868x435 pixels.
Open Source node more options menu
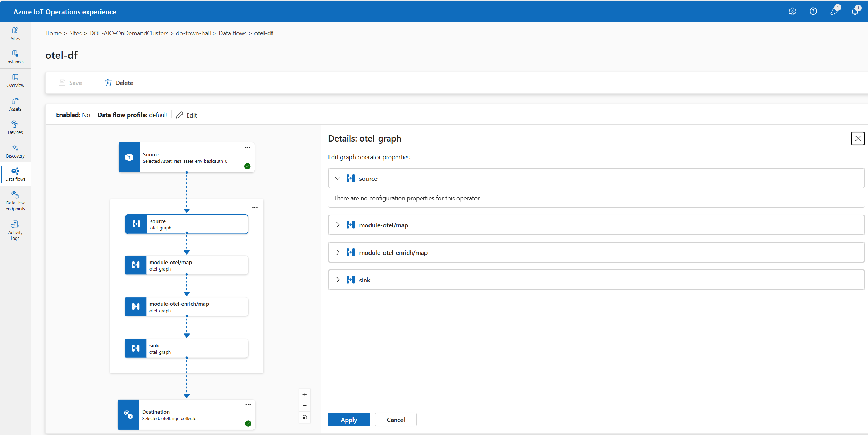[247, 147]
